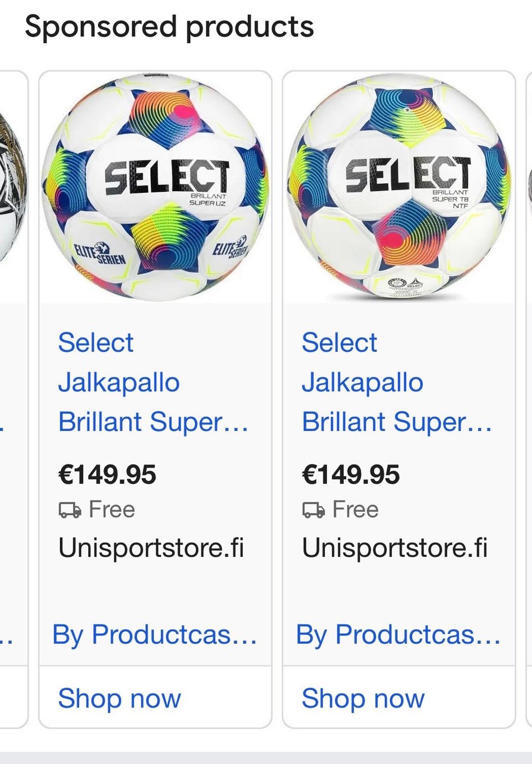Viewport: 532px width, 764px height.
Task: Tap the Free shipping label on the Super TB NTF card
Action: pyautogui.click(x=356, y=510)
